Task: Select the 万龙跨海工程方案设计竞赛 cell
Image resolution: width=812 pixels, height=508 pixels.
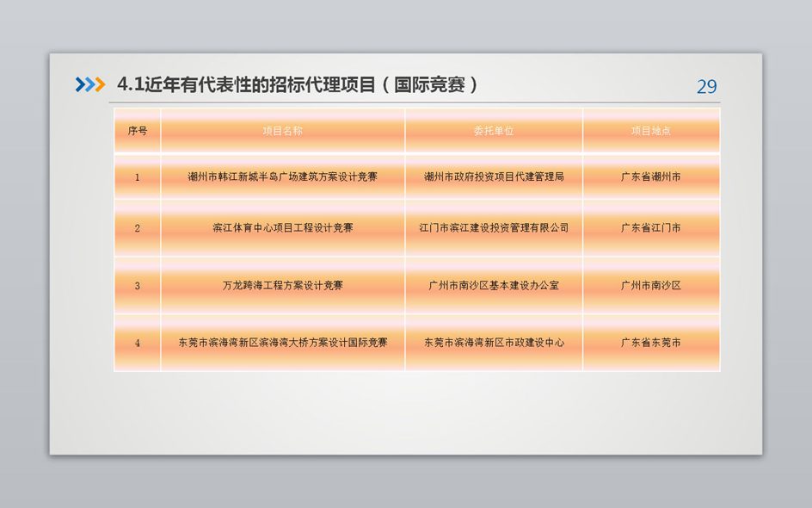Action: tap(282, 285)
